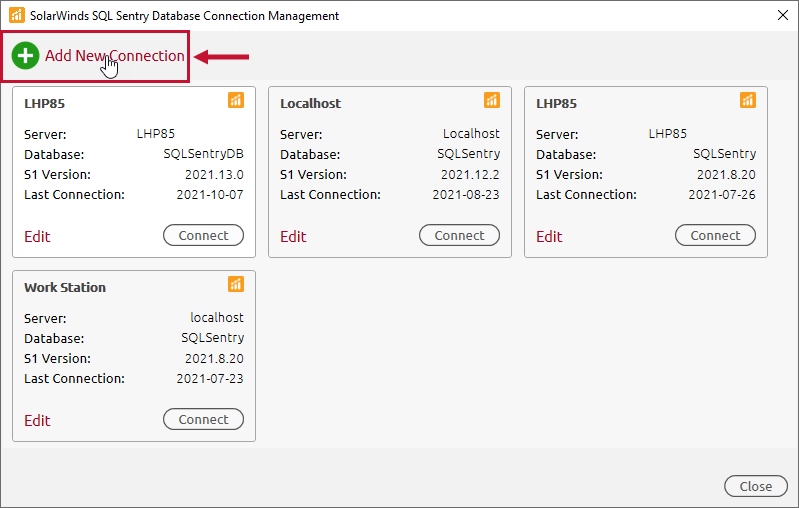799x508 pixels.
Task: Select the last connection date 2021-07-23
Action: coord(210,379)
